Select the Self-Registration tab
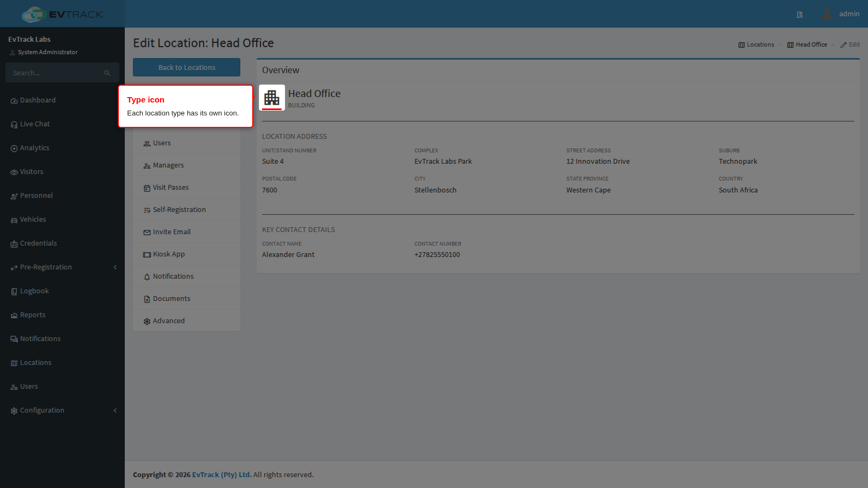 [x=187, y=210]
